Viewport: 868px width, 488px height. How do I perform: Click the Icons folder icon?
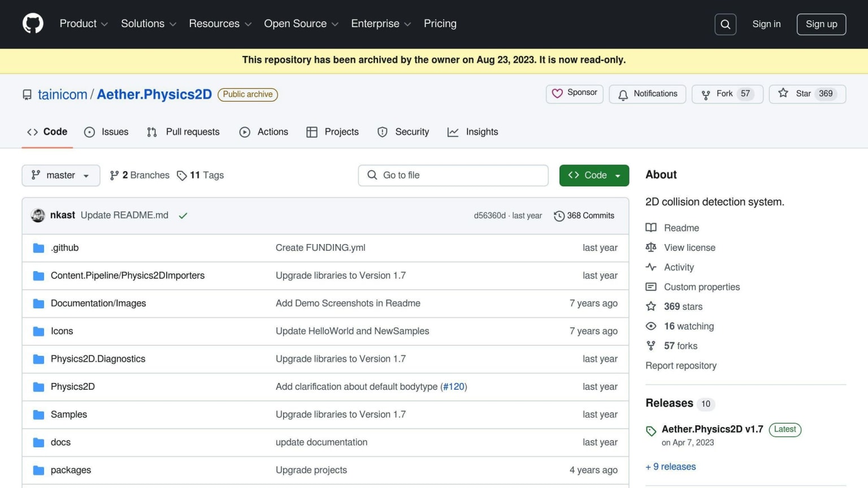click(38, 332)
